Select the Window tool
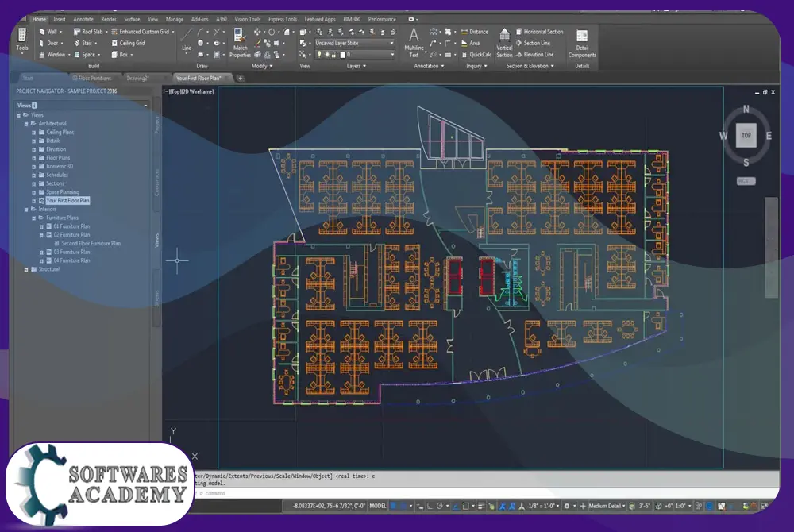Screen dimensions: 794x532 54,55
